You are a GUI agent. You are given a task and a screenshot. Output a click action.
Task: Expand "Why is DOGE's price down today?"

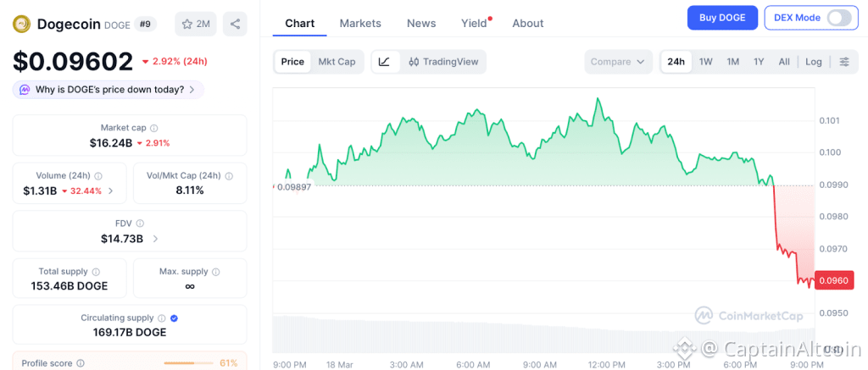click(x=108, y=89)
